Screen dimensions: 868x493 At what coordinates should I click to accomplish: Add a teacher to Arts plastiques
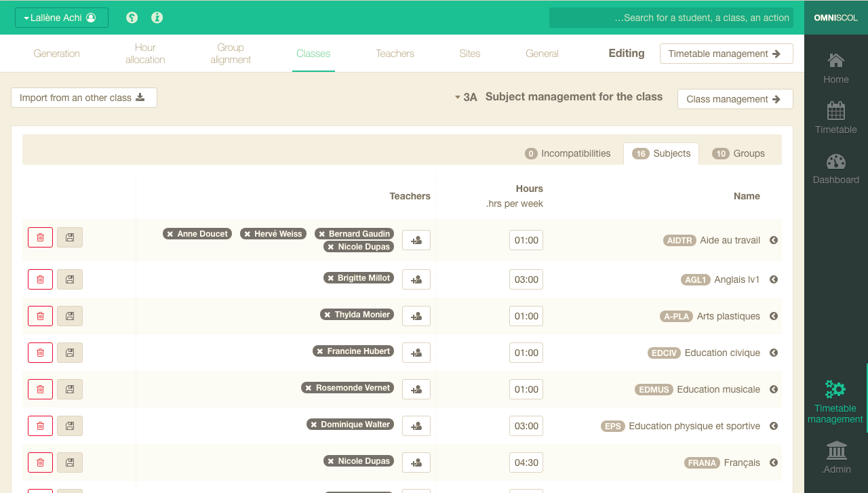416,316
